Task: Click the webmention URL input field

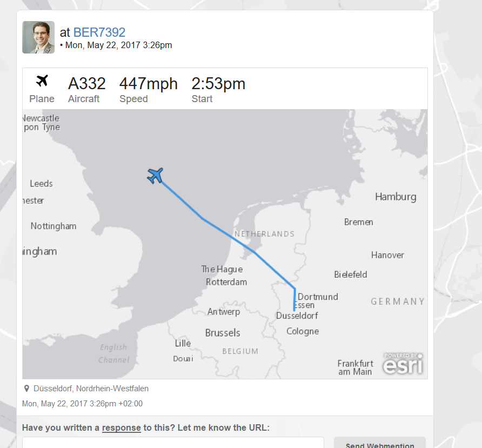Action: click(x=173, y=443)
